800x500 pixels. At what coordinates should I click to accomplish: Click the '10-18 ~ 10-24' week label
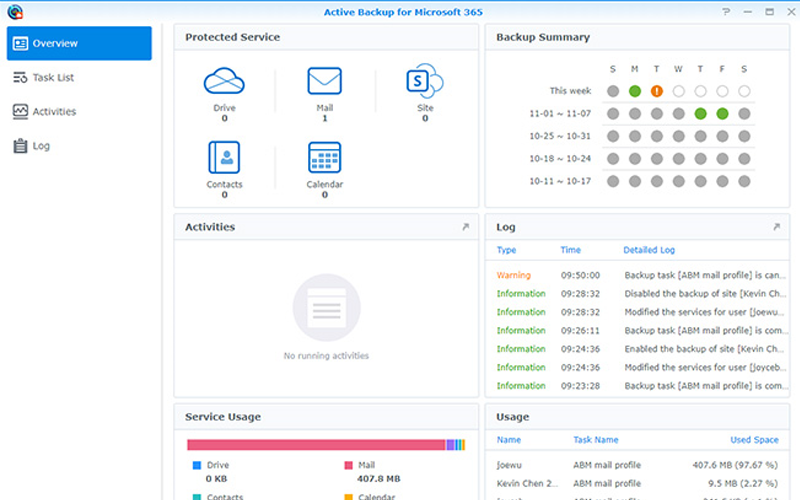click(560, 159)
